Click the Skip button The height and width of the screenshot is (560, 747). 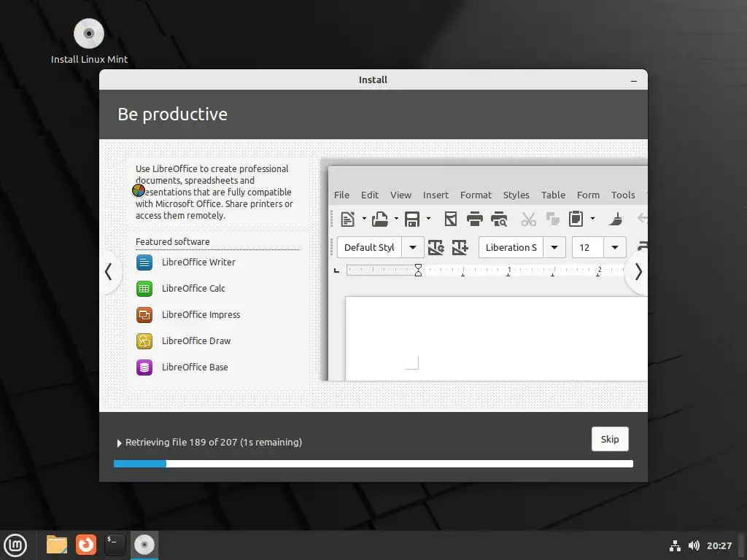(610, 439)
